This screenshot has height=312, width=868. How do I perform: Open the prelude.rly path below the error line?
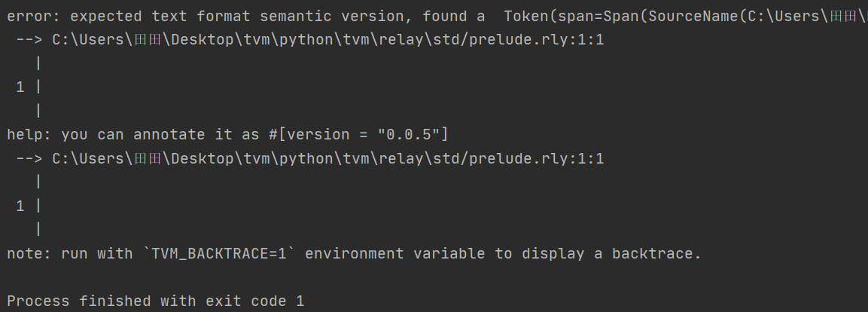click(x=327, y=39)
